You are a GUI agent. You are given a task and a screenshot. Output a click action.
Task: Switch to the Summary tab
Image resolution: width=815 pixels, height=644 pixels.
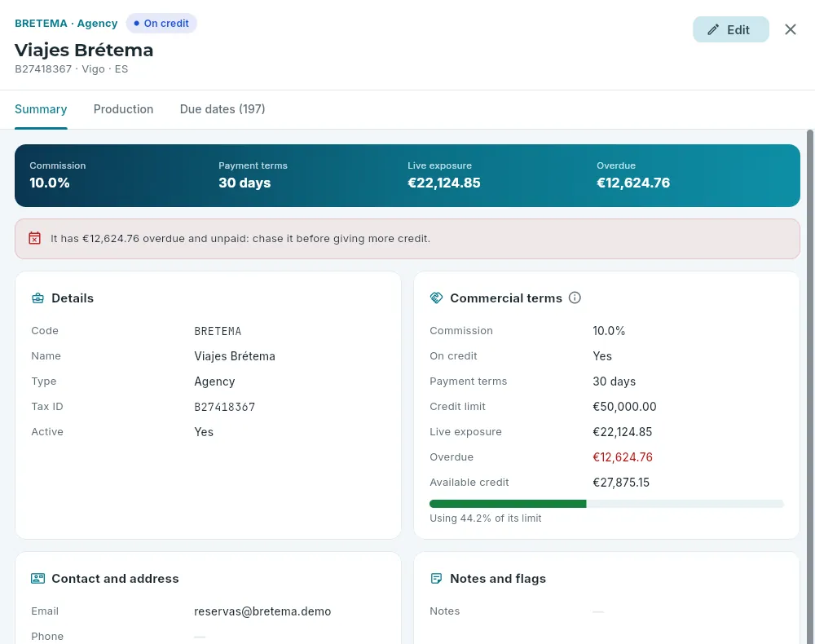click(x=41, y=109)
